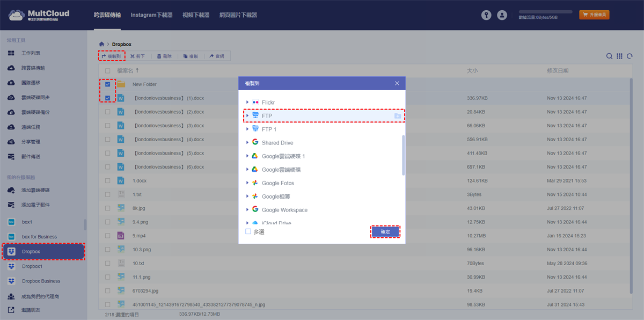Toggle the select-all checkbox in header
The height and width of the screenshot is (320, 644).
click(108, 70)
